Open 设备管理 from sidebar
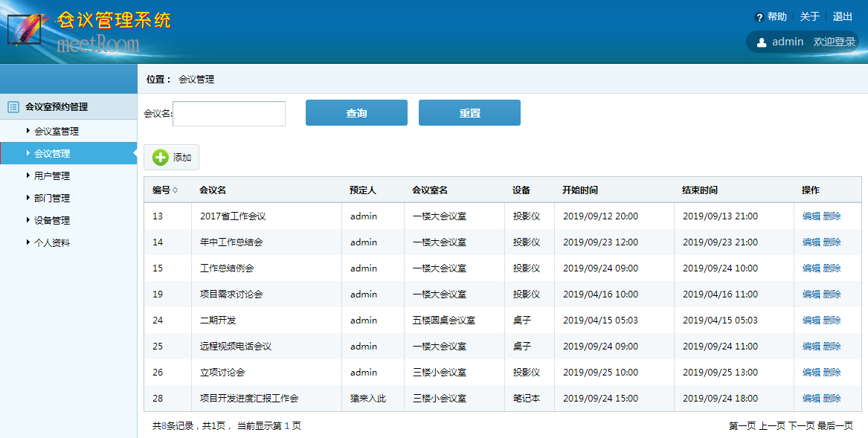The image size is (868, 438). [x=52, y=220]
